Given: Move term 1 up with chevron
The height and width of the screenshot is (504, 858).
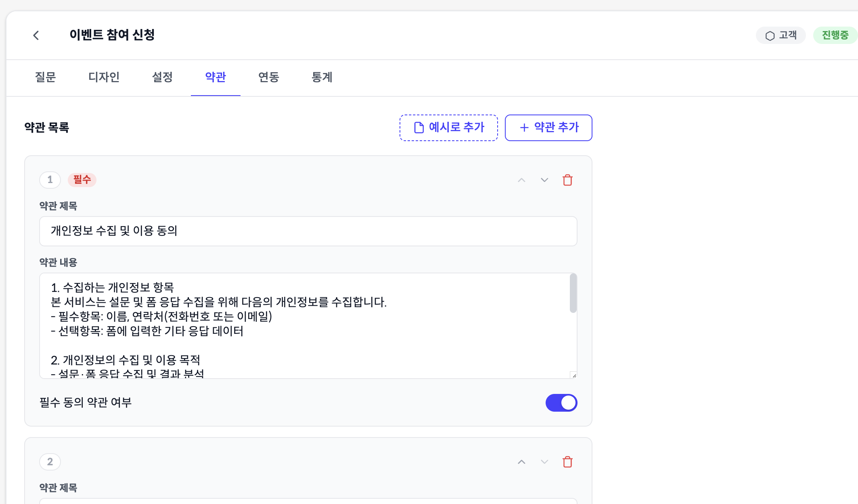Looking at the screenshot, I should [x=521, y=180].
